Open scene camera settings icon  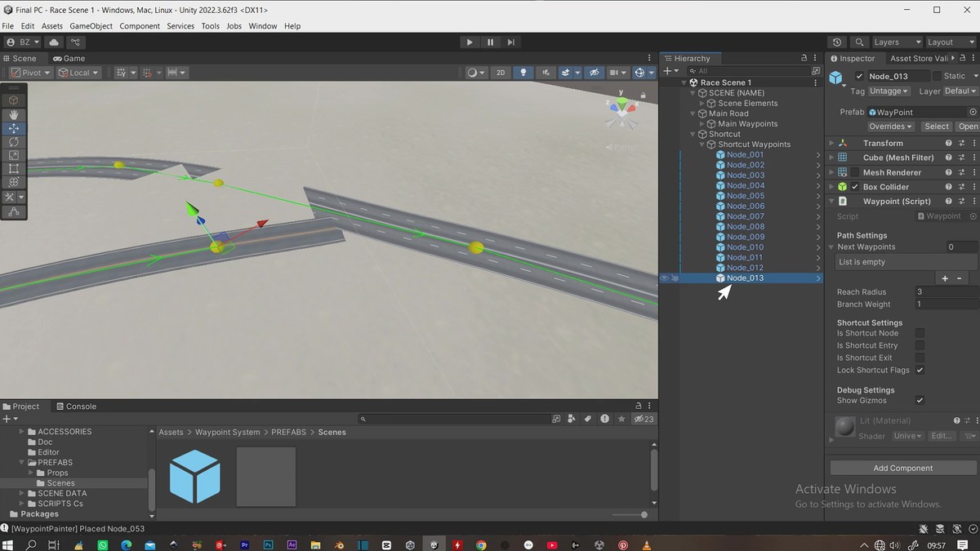pos(614,73)
